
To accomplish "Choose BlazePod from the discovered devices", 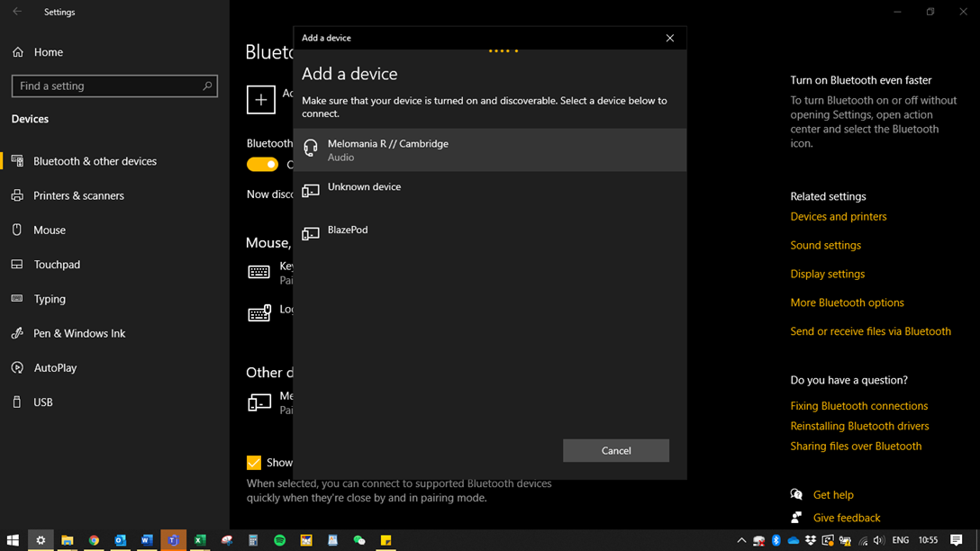I will [x=489, y=231].
